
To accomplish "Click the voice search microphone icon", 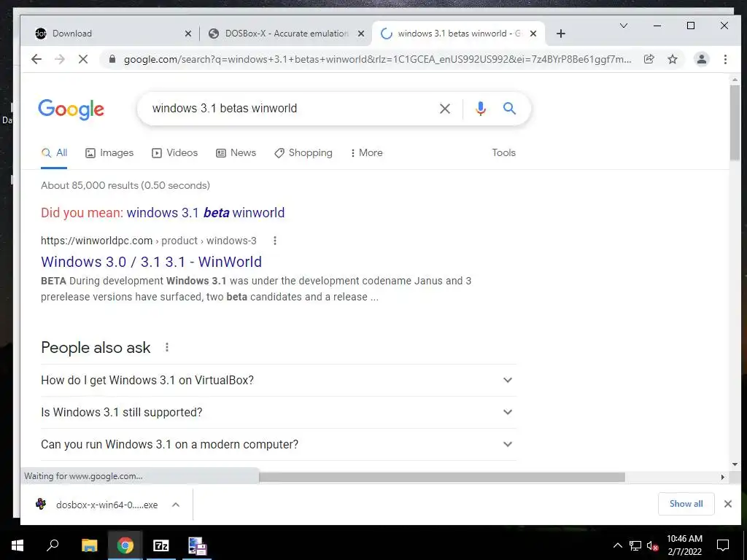I will coord(480,109).
